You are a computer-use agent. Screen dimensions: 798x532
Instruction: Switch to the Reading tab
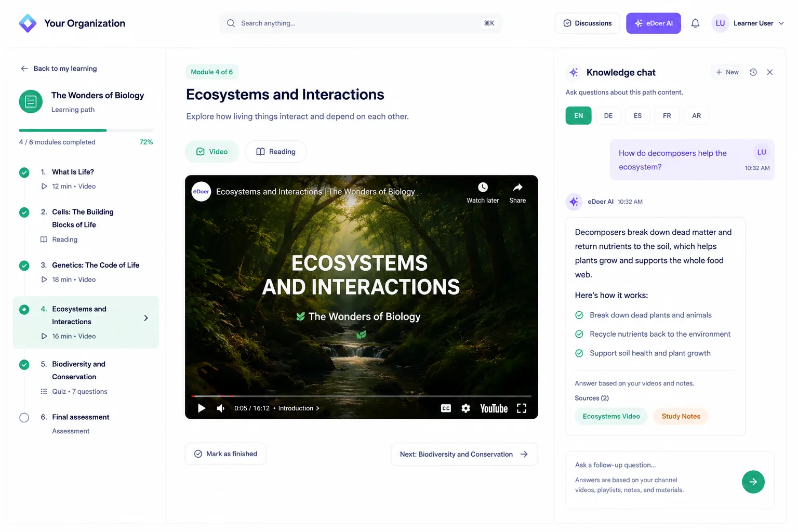pyautogui.click(x=275, y=152)
